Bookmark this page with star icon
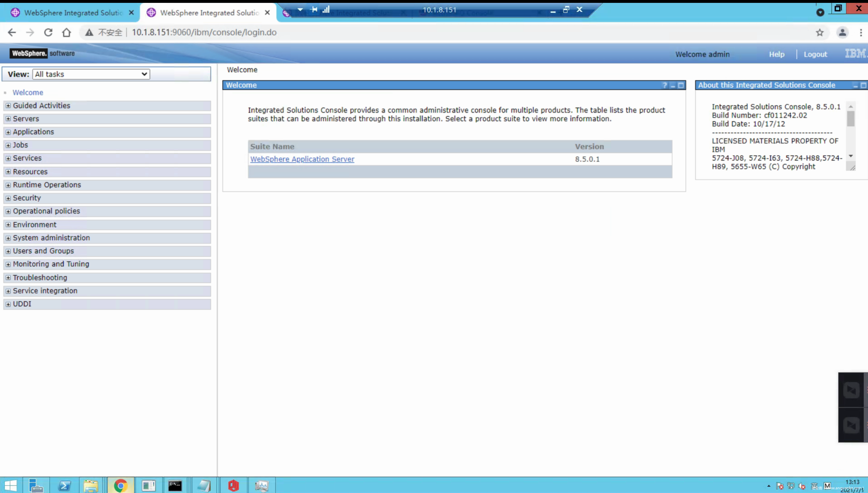The width and height of the screenshot is (868, 493). (819, 32)
